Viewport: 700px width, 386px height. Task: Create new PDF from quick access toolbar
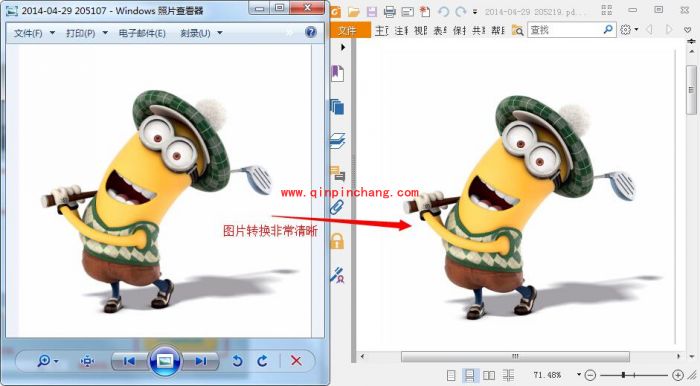(425, 12)
